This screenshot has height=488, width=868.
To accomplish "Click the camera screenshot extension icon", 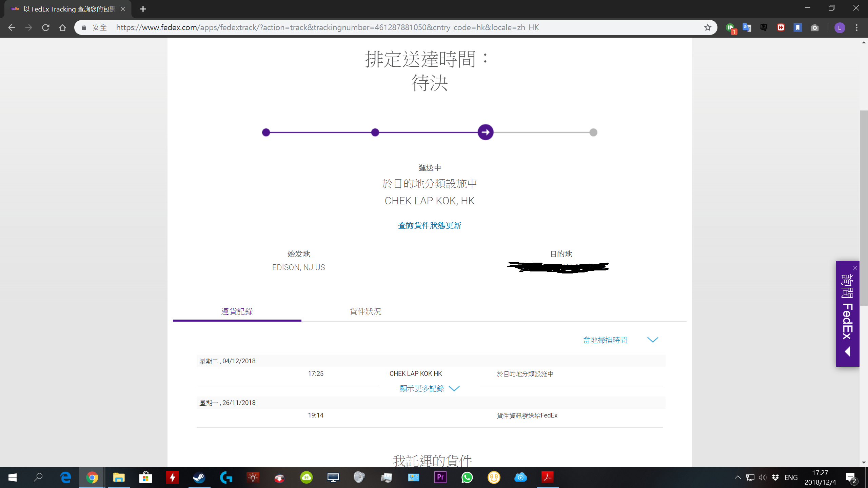I will [815, 27].
